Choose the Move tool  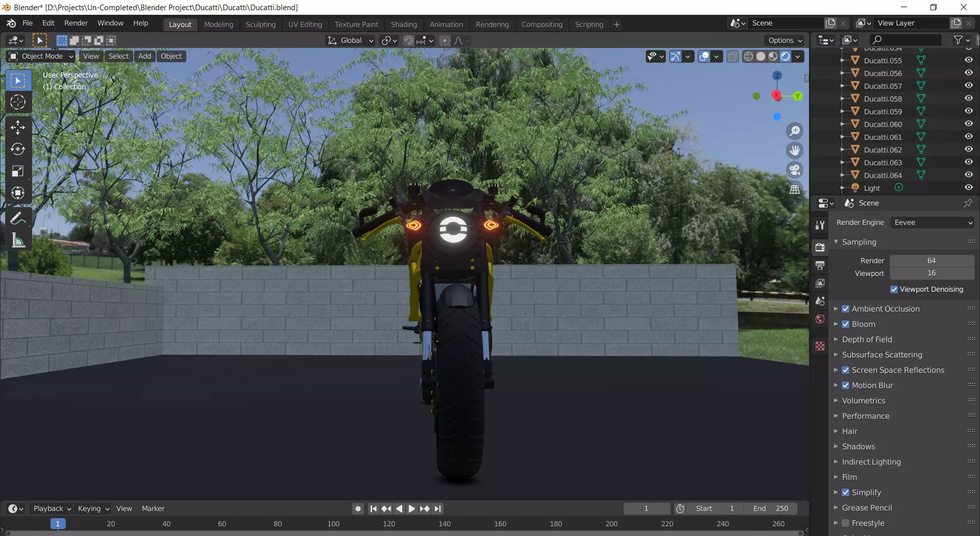pyautogui.click(x=18, y=127)
